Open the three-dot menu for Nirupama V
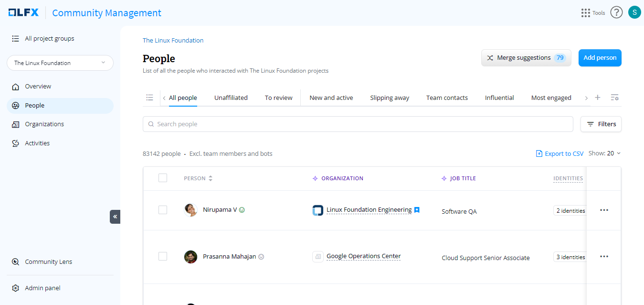This screenshot has height=305, width=644. tap(604, 210)
